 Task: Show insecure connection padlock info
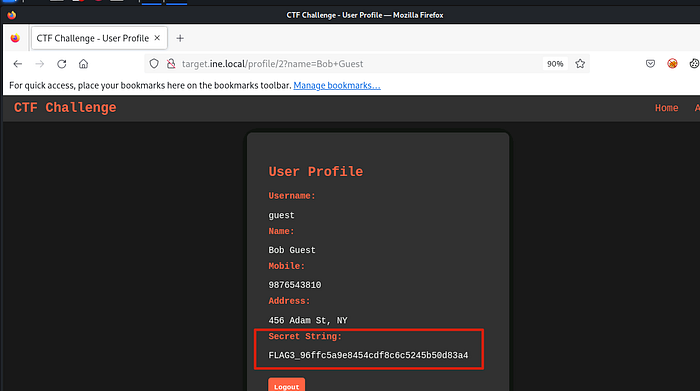click(171, 64)
